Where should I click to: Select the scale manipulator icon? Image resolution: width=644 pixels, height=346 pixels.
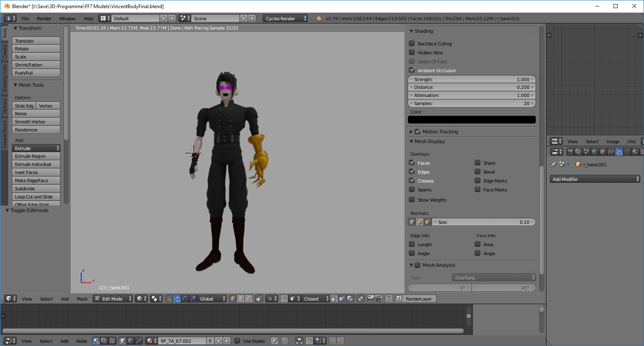pyautogui.click(x=193, y=299)
